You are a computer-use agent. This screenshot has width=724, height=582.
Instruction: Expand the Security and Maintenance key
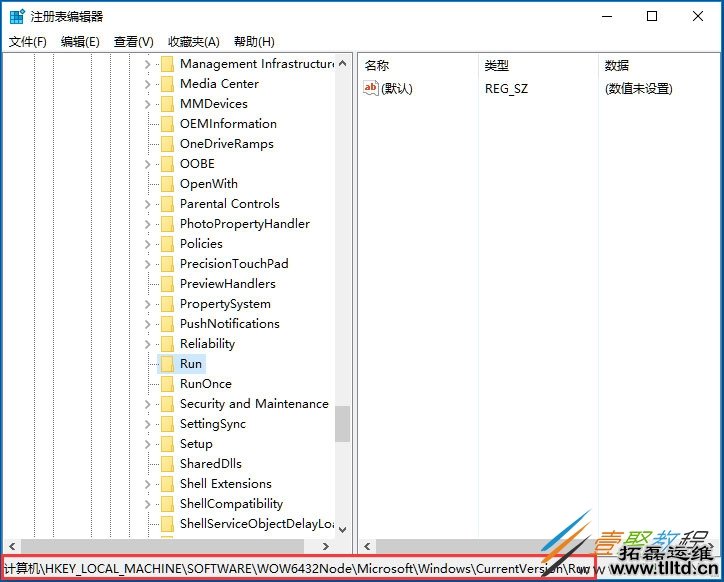coord(147,404)
